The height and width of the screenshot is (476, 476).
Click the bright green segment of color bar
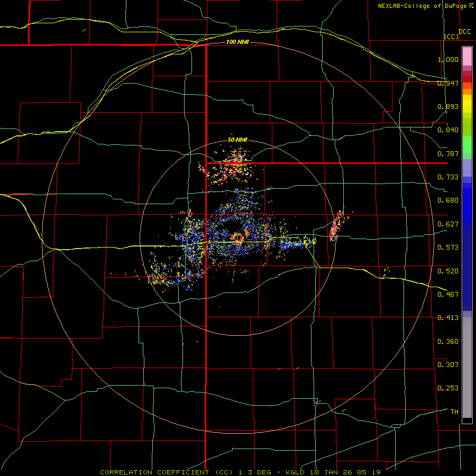click(x=467, y=144)
